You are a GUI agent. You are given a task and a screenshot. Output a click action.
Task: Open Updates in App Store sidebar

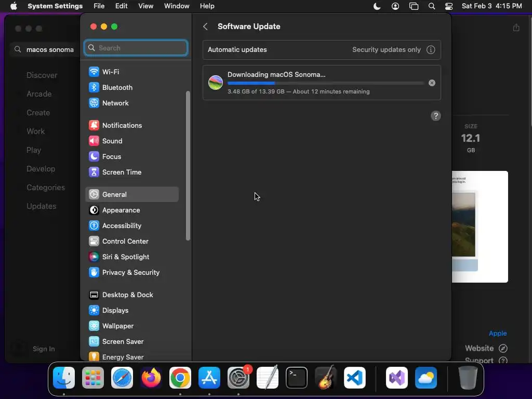(x=42, y=206)
